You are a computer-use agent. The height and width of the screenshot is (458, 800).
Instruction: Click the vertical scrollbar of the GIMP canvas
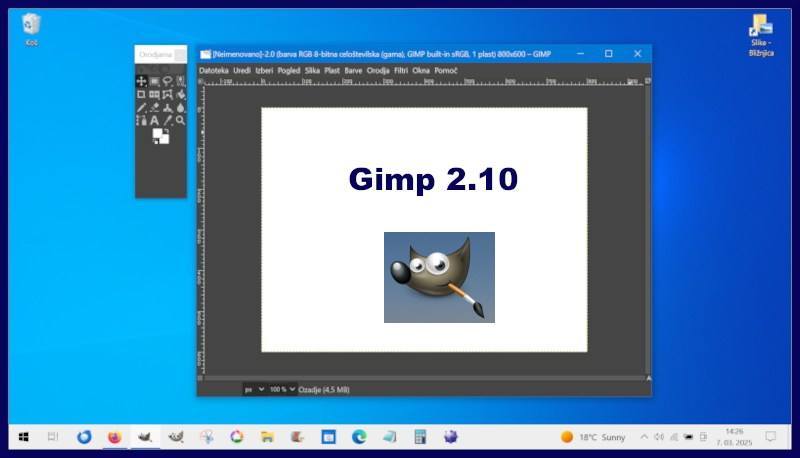648,230
